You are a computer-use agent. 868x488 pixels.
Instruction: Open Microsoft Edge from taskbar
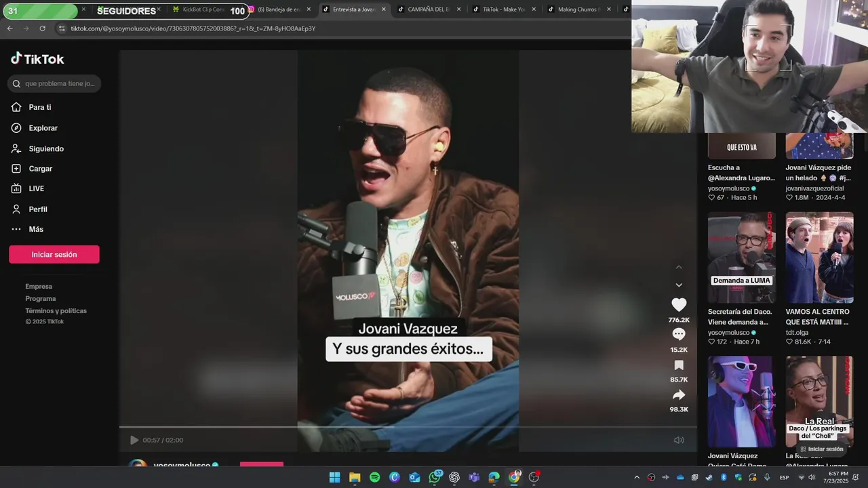click(x=494, y=477)
